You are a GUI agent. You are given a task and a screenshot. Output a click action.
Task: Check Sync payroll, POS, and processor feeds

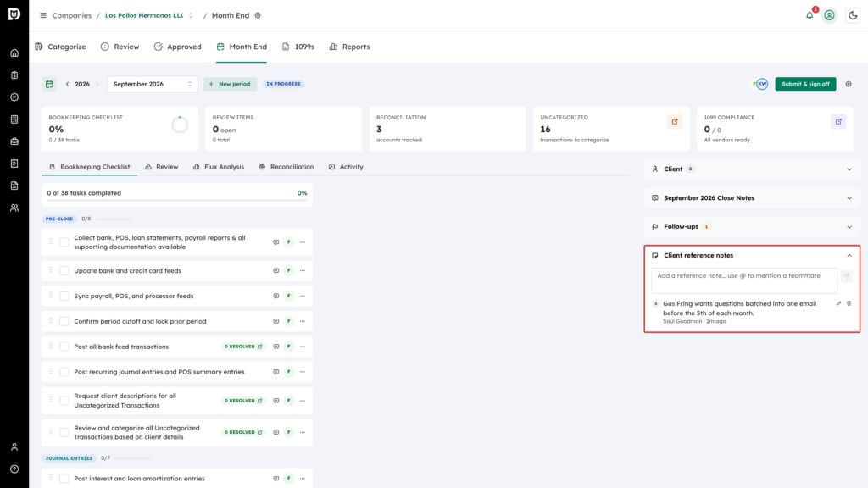point(64,296)
